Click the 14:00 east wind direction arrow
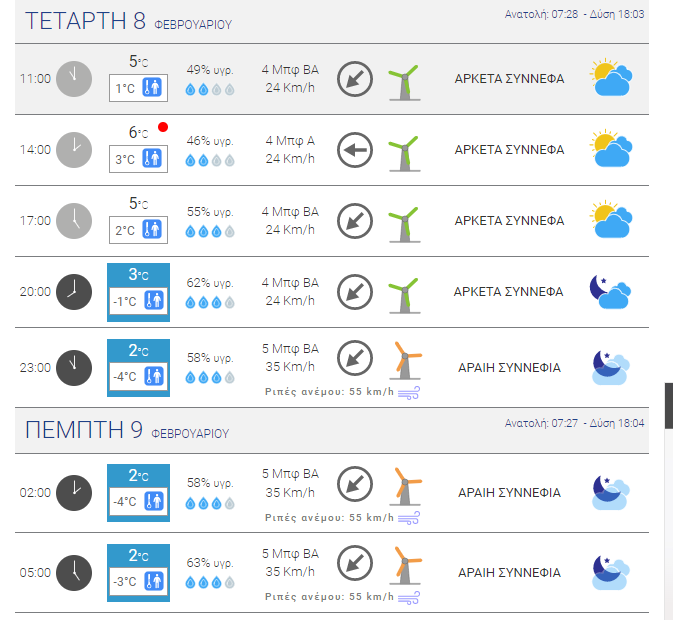673x620 pixels. [355, 150]
